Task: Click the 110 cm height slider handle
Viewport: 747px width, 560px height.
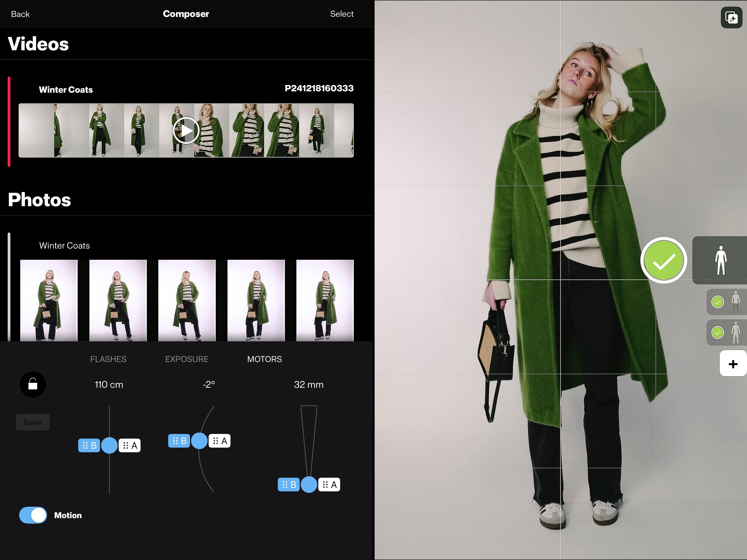Action: (109, 445)
